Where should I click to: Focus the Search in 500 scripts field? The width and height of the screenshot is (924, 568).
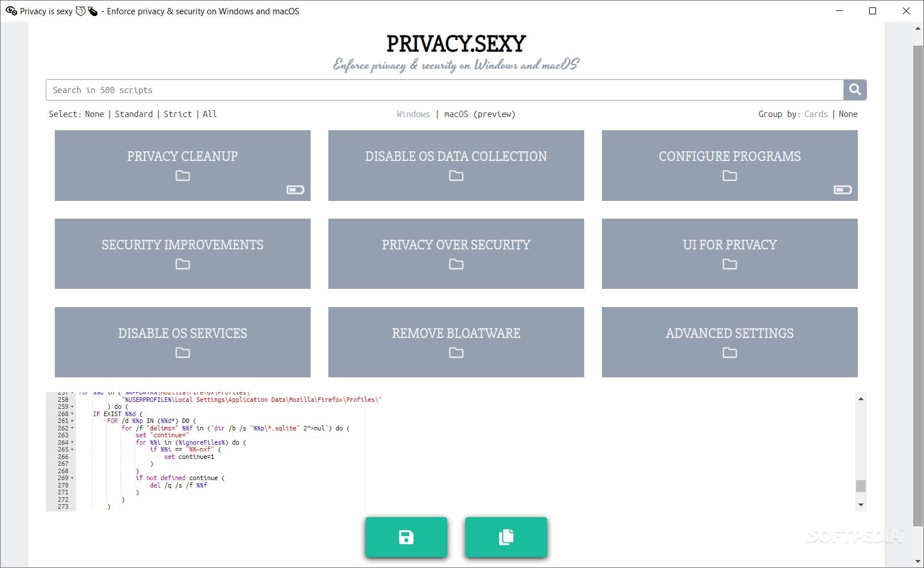point(444,90)
